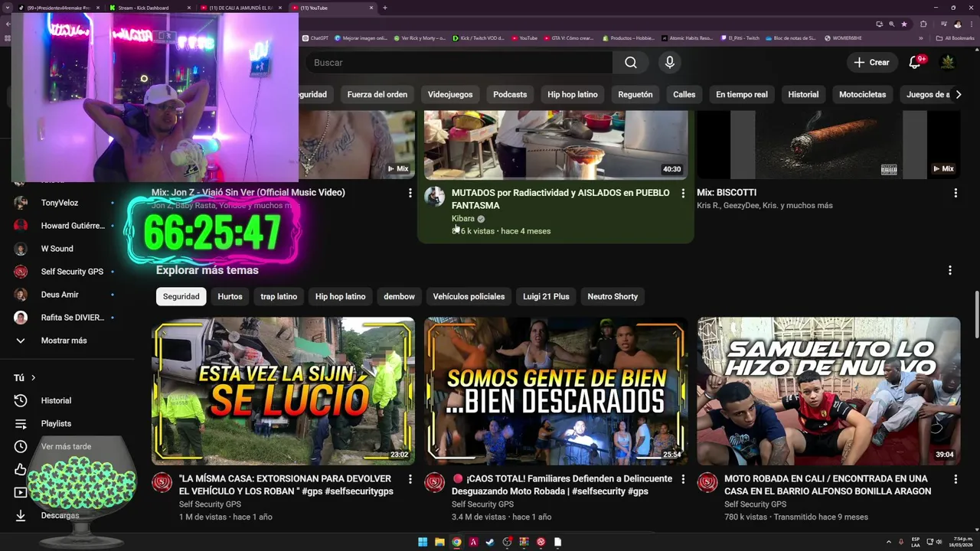
Task: Select the Calles chip
Action: [x=684, y=95]
